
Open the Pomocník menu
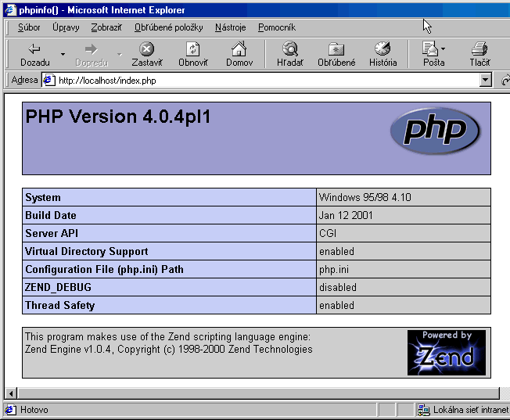pos(277,27)
